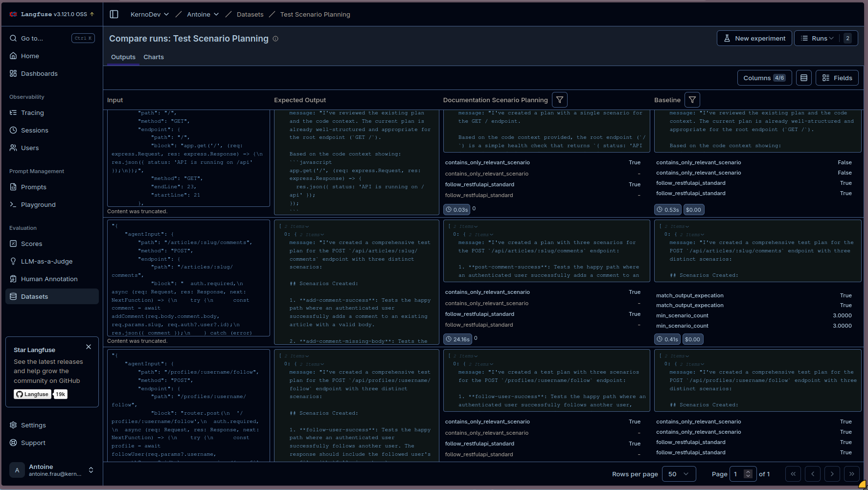Image resolution: width=868 pixels, height=490 pixels.
Task: Click the runs count badge 2
Action: click(848, 38)
